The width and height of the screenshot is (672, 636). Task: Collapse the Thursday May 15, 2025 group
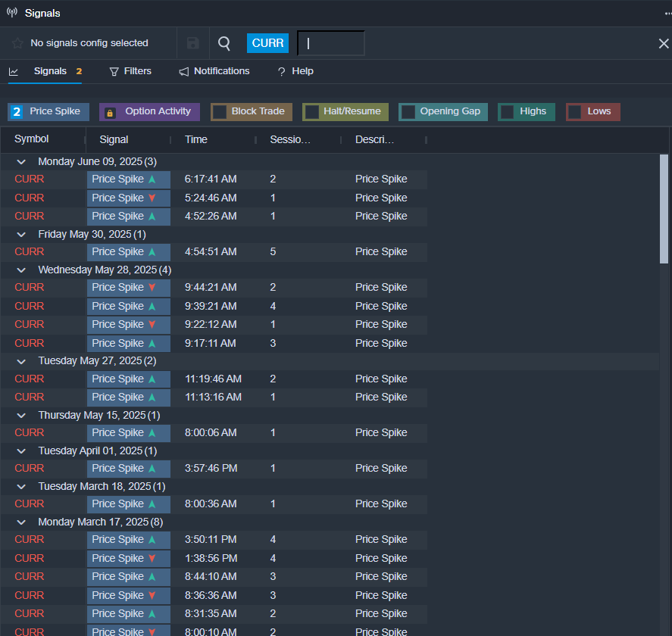click(x=21, y=416)
